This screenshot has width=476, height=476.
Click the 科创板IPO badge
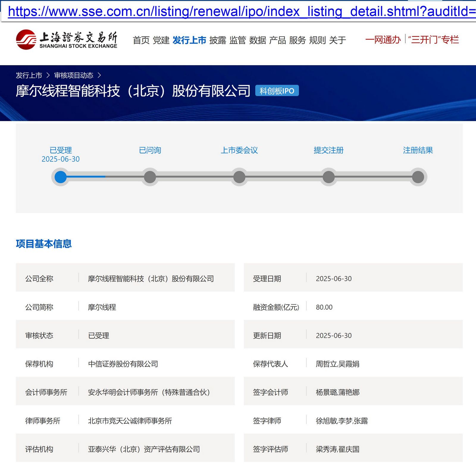point(277,91)
